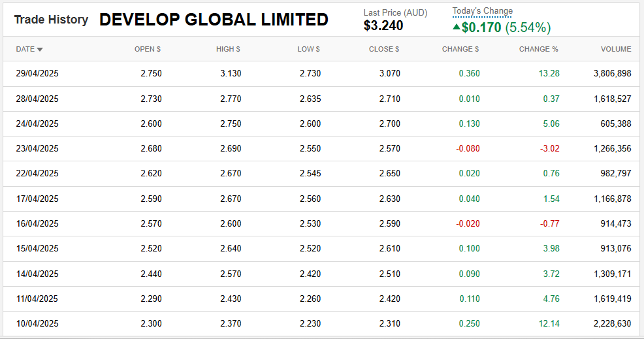Sort by VOLUME column header
The height and width of the screenshot is (339, 644).
[x=616, y=49]
